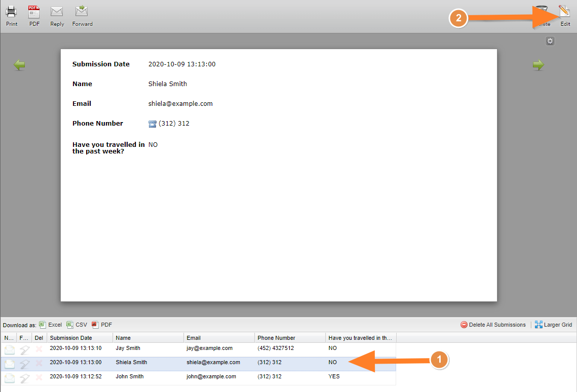Expand the grid with Larger Grid
This screenshot has width=577, height=392.
pyautogui.click(x=553, y=325)
